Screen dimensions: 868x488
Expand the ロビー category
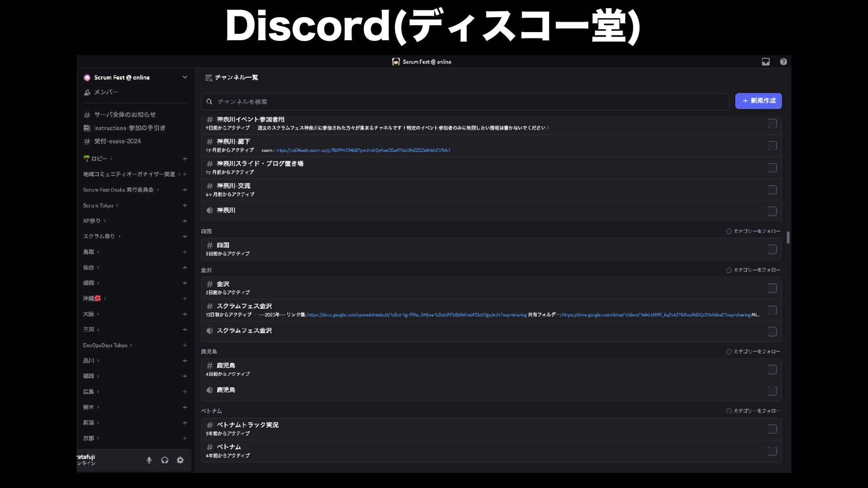[99, 159]
